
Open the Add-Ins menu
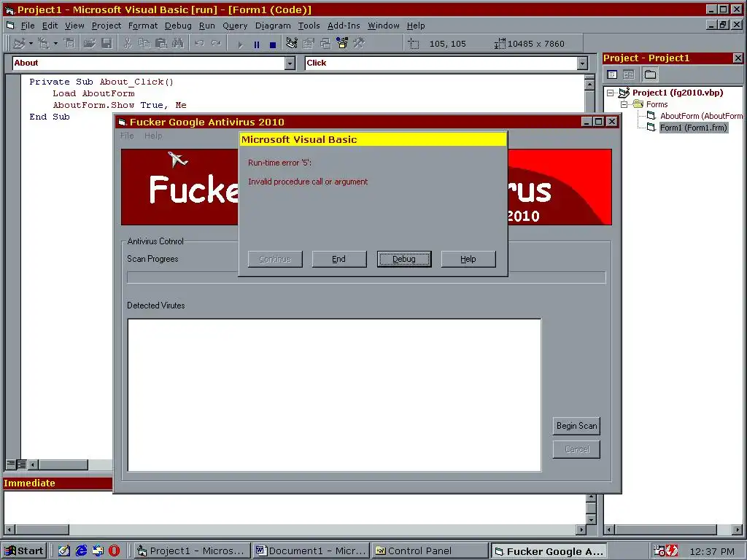(344, 26)
